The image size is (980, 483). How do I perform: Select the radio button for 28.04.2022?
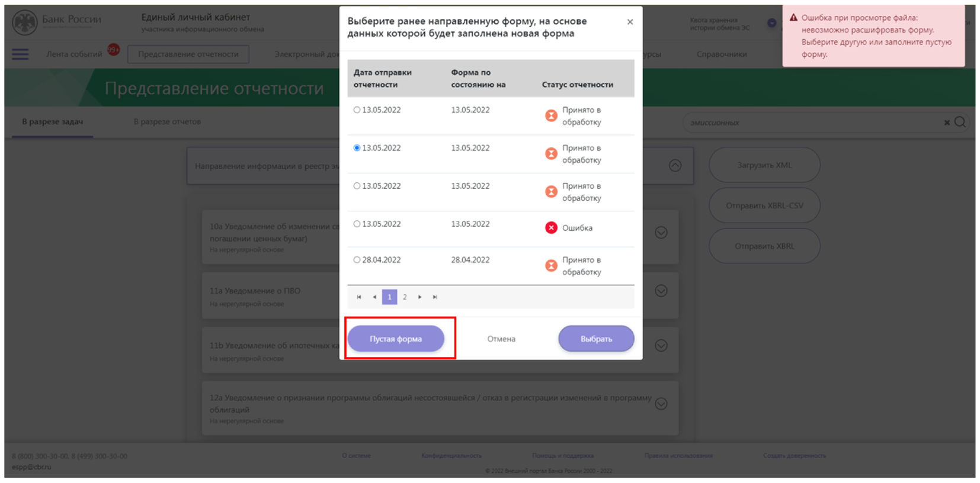pyautogui.click(x=357, y=260)
